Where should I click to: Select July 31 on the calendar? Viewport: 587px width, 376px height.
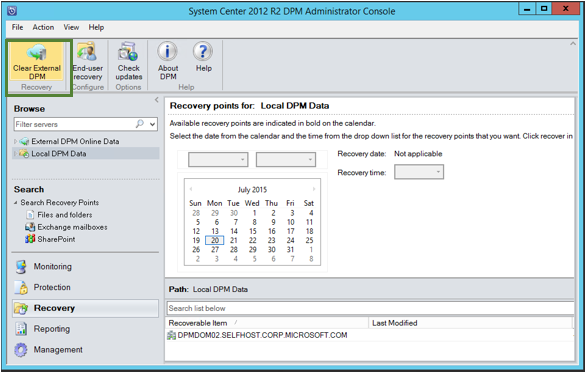click(x=291, y=250)
